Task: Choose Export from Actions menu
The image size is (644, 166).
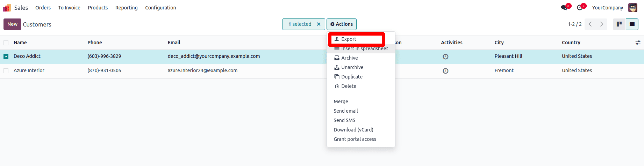Action: pyautogui.click(x=361, y=39)
